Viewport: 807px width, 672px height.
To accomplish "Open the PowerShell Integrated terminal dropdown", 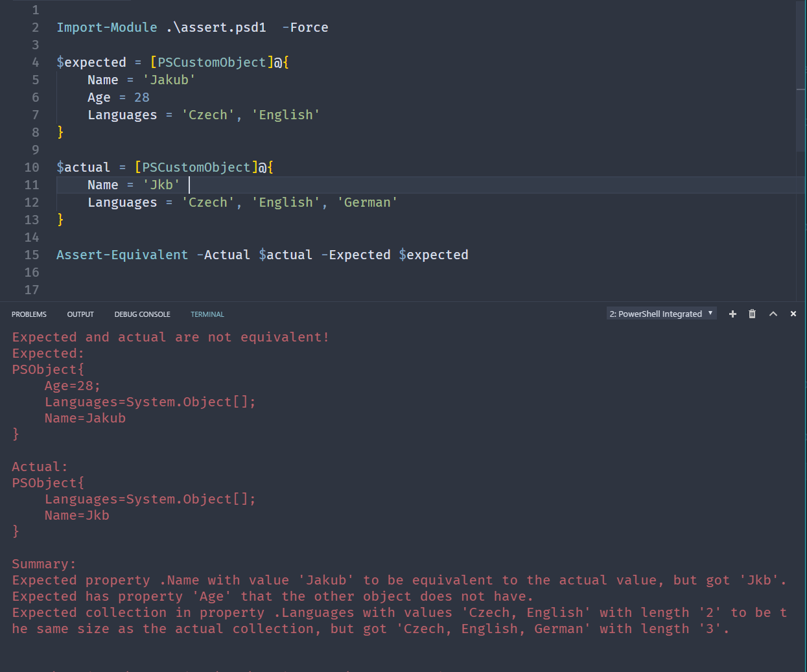I will point(661,314).
